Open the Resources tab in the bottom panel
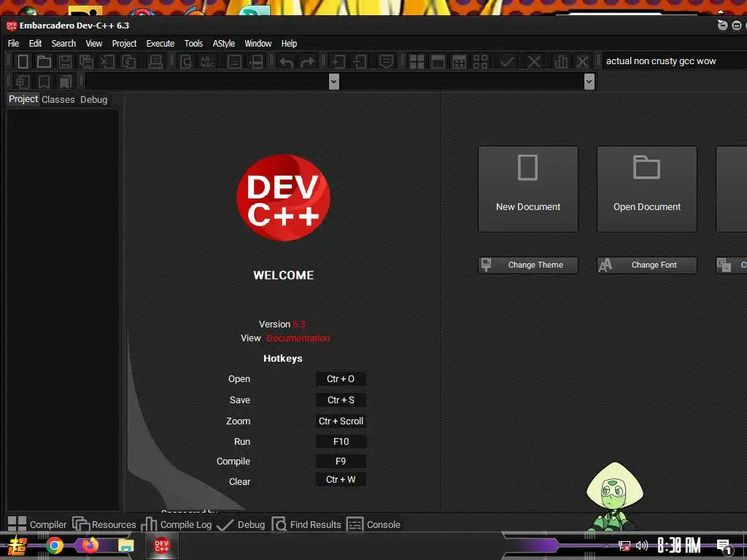Viewport: 747px width, 560px height. (x=104, y=524)
